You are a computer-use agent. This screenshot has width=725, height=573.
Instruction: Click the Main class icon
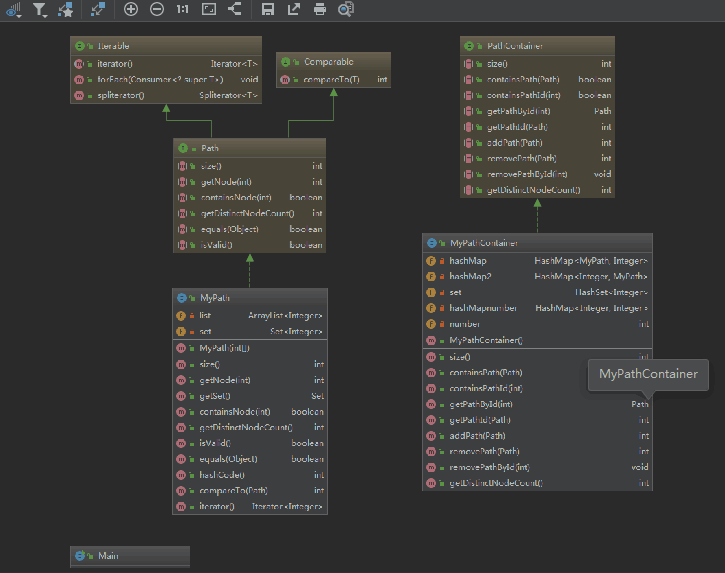[80, 555]
